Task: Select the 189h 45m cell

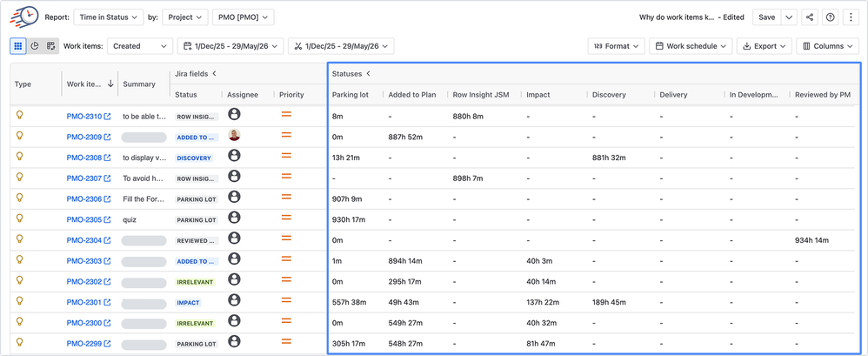Action: [x=609, y=302]
